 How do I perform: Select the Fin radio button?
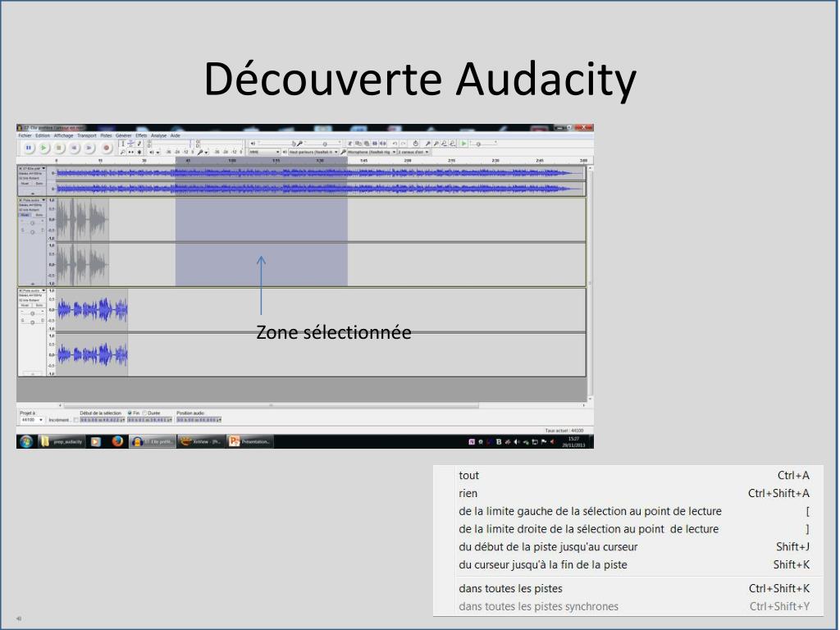click(x=130, y=413)
